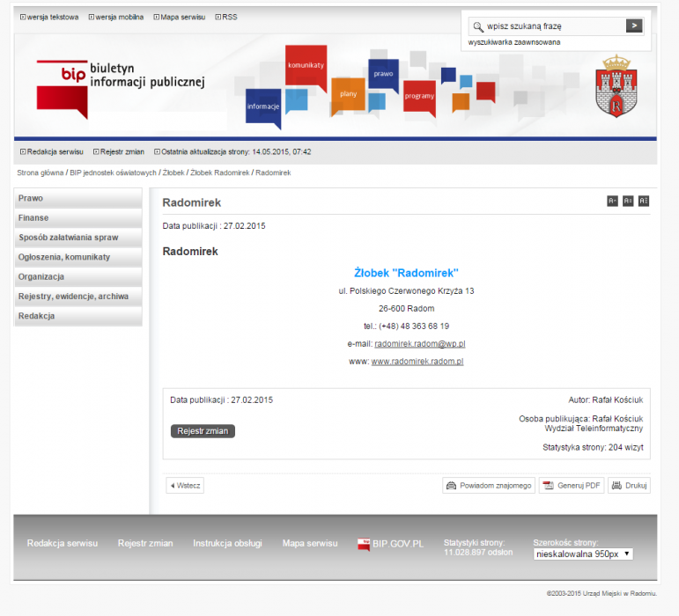Open wyszukiwarka zaawansowana link

pyautogui.click(x=514, y=42)
